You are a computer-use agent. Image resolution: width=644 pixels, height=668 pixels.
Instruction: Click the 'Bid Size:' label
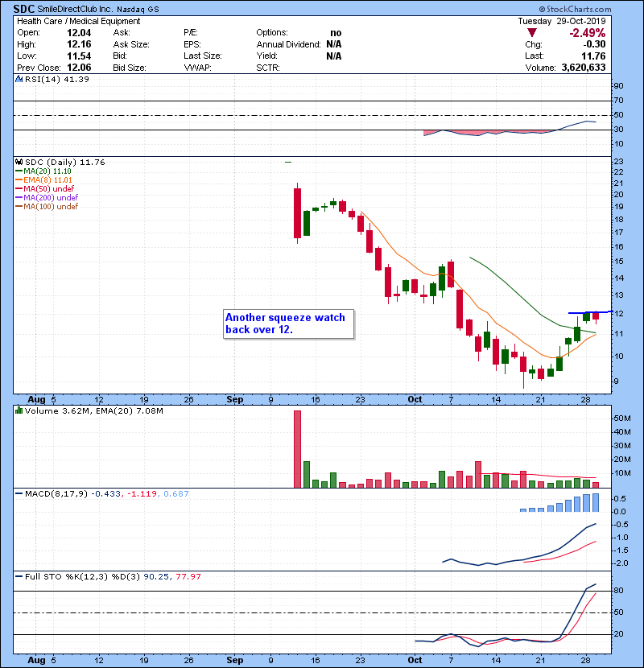pyautogui.click(x=130, y=68)
